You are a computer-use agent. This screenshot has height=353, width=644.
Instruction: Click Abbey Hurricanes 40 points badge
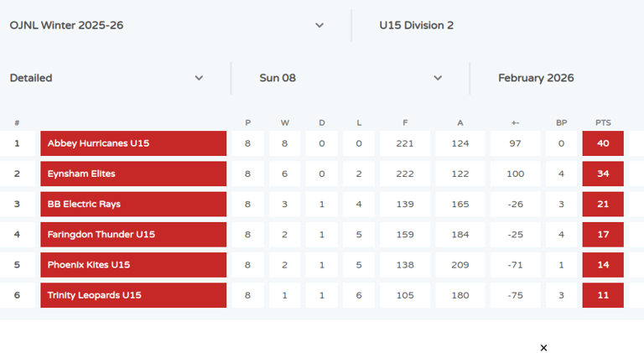pos(603,143)
